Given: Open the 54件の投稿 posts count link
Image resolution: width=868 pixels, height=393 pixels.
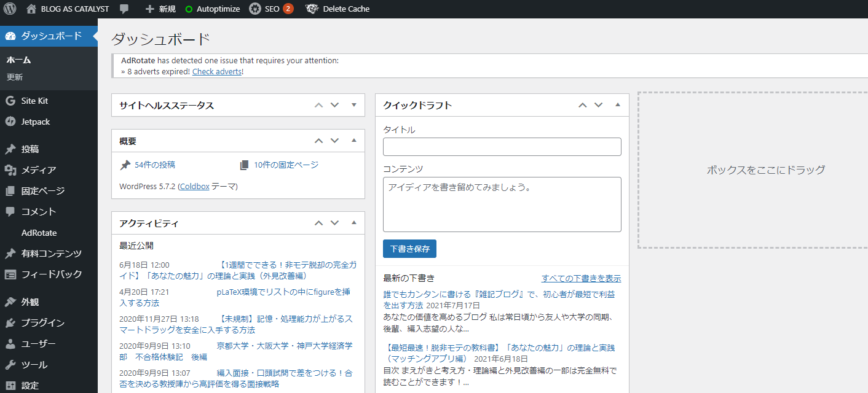Looking at the screenshot, I should click(x=154, y=165).
